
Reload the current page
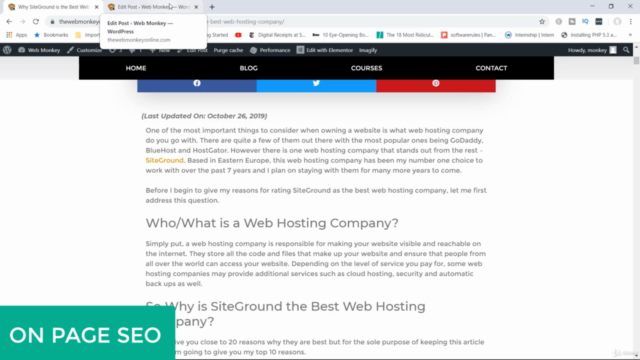click(36, 22)
